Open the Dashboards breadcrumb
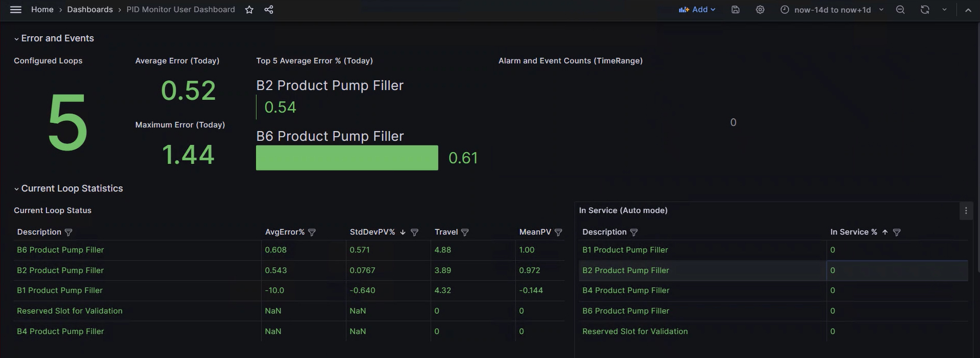This screenshot has width=980, height=358. click(90, 9)
